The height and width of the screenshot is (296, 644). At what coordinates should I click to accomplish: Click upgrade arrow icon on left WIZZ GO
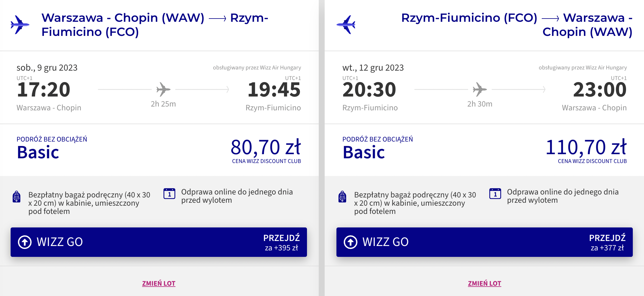[x=25, y=242]
